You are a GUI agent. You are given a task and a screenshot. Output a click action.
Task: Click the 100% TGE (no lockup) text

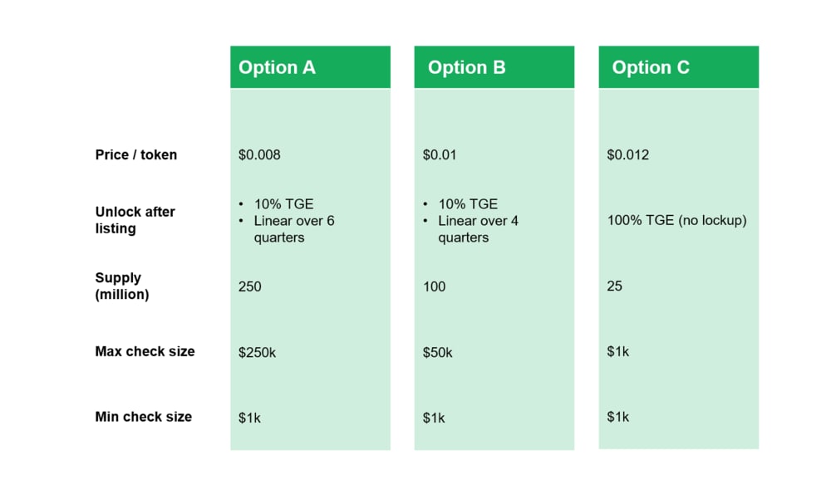(x=676, y=220)
